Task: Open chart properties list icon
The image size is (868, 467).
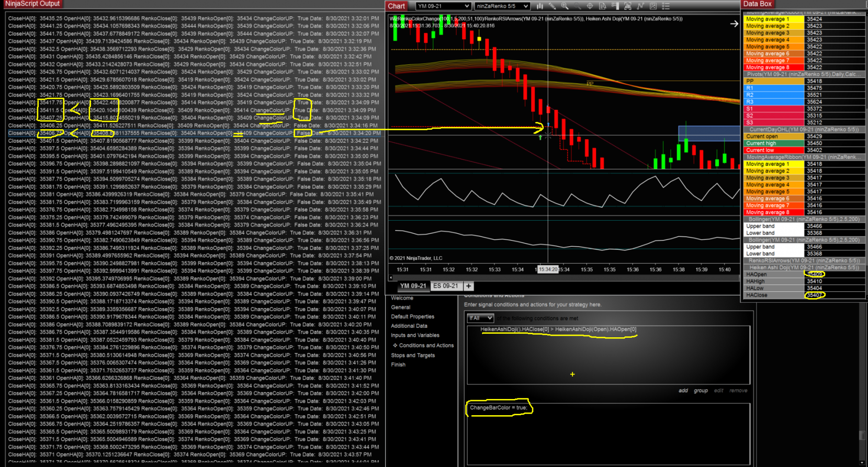Action: [666, 6]
